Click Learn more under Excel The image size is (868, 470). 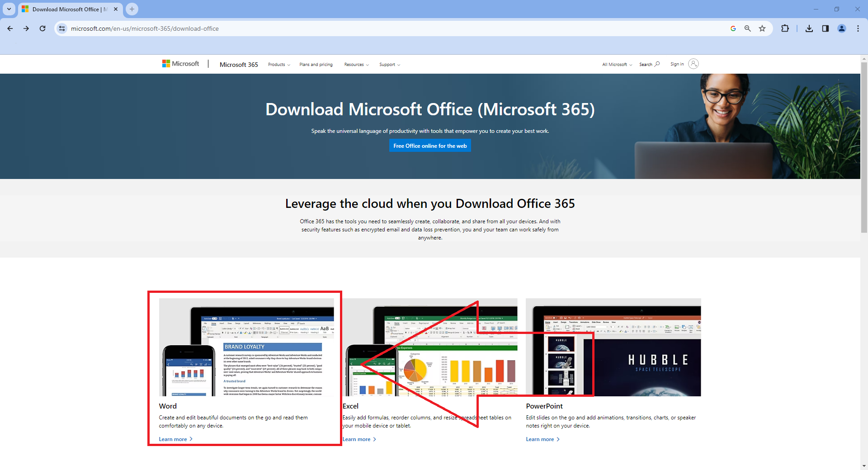[x=359, y=439]
